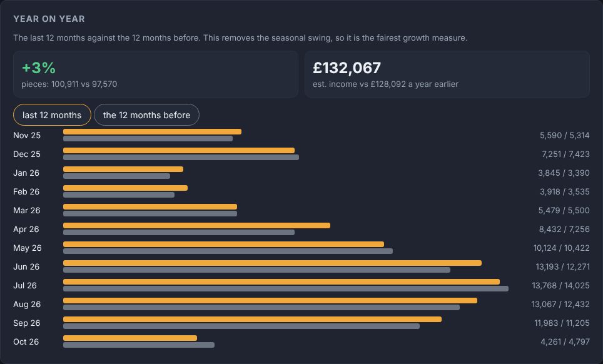Select the Sep 26 row label
The width and height of the screenshot is (603, 364).
coord(26,323)
